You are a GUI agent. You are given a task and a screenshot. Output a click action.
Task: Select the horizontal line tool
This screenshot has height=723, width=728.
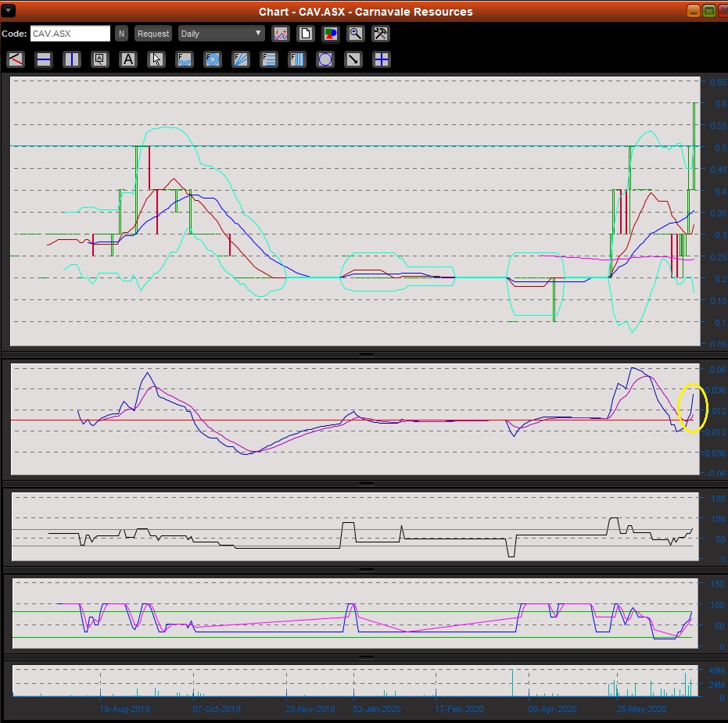[x=44, y=59]
